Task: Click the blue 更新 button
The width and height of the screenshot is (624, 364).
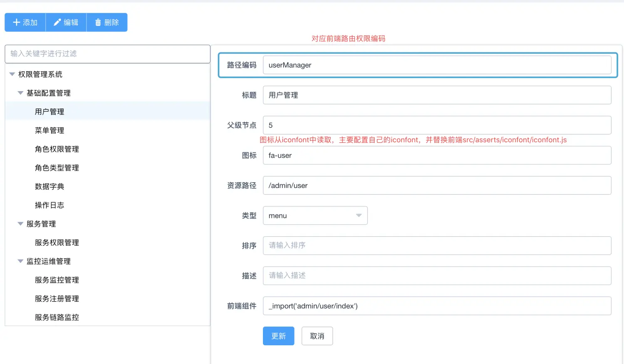Action: click(279, 336)
